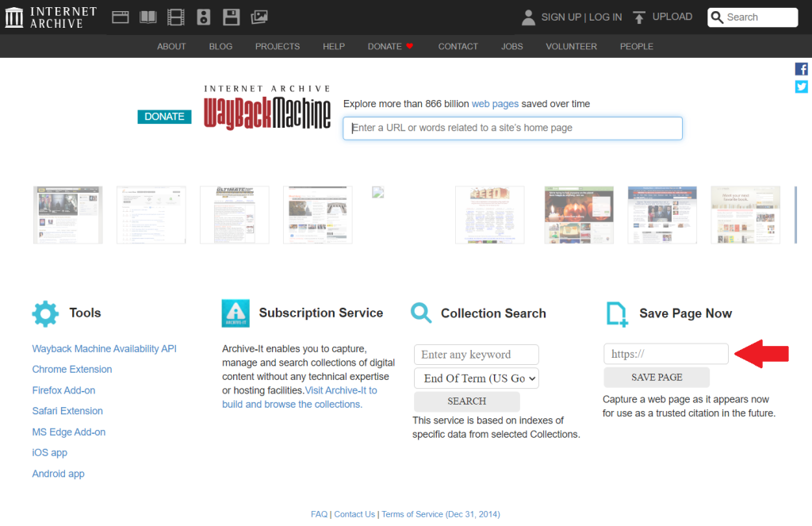Image resolution: width=812 pixels, height=526 pixels.
Task: Open the Ultimate-titled site thumbnail
Action: 235,214
